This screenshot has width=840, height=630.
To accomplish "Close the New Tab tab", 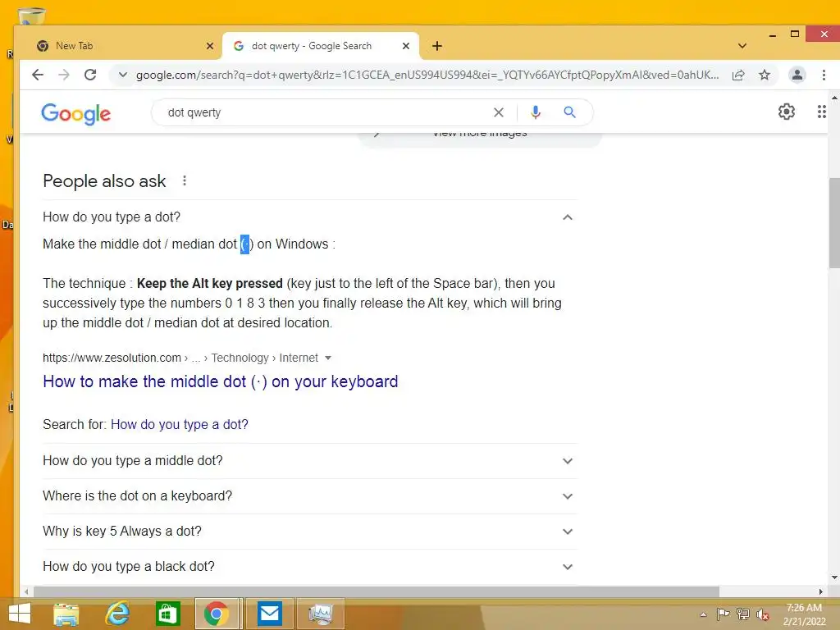I will (209, 46).
